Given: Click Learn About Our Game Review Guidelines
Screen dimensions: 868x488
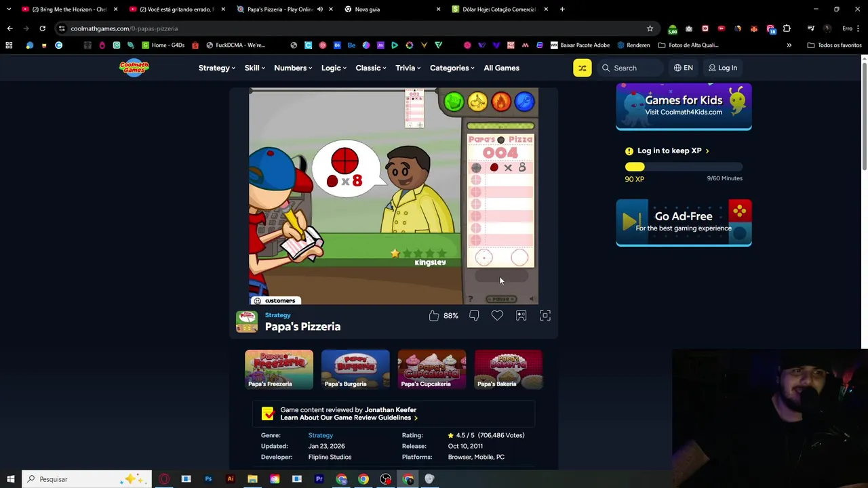Looking at the screenshot, I should (349, 418).
